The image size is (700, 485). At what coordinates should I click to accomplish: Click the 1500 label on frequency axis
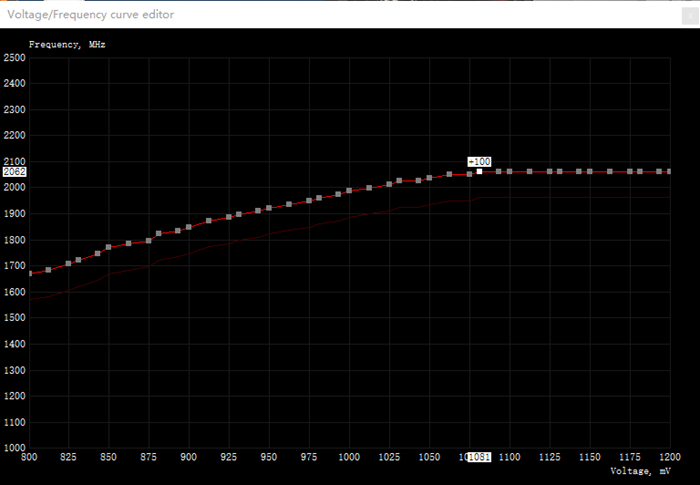[15, 318]
